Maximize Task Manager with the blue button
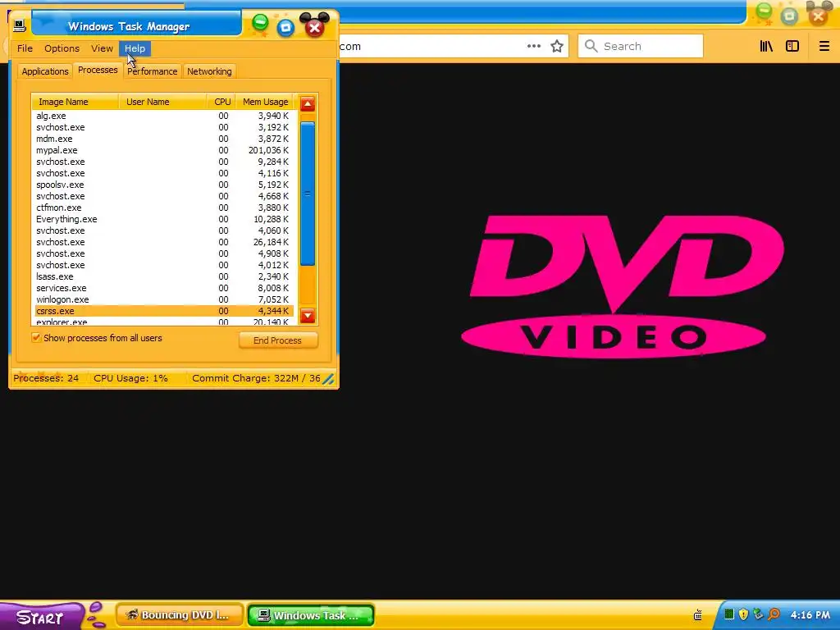840x630 pixels. (x=286, y=27)
